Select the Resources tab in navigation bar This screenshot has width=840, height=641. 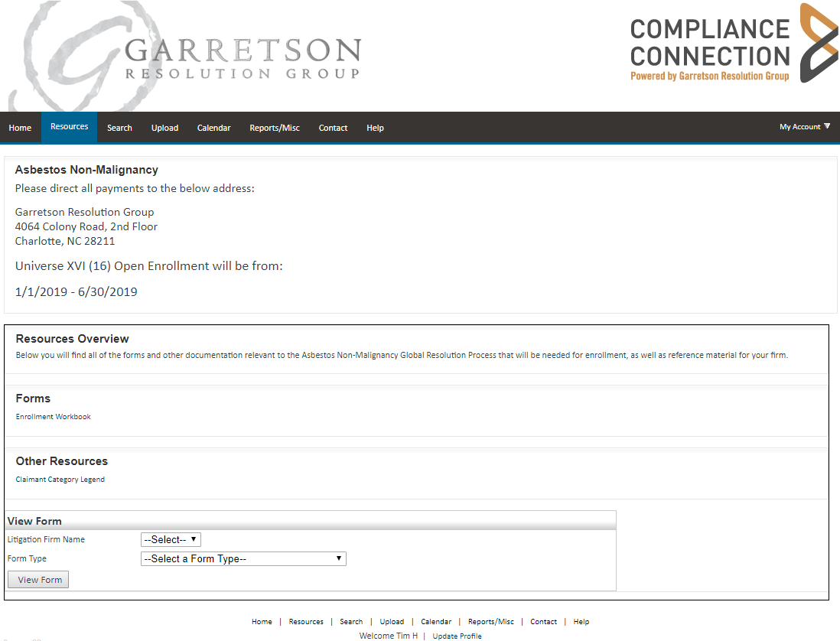tap(69, 127)
